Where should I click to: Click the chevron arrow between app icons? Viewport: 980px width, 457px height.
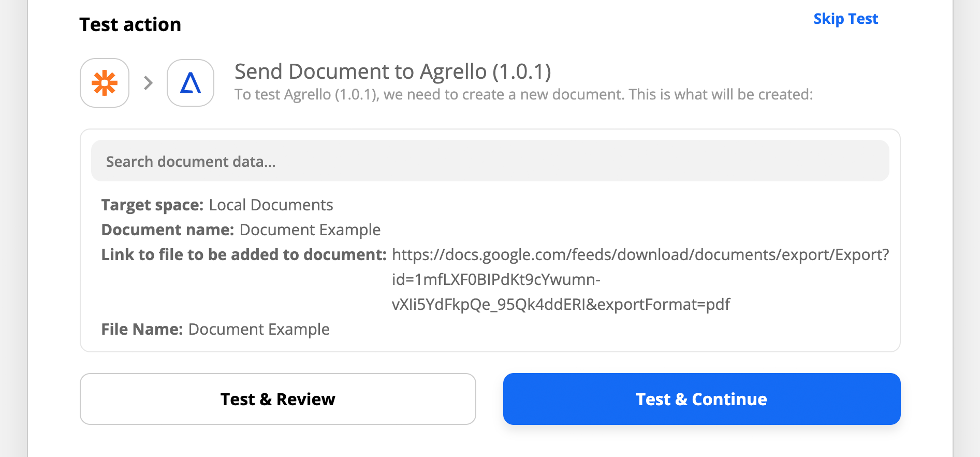point(148,83)
